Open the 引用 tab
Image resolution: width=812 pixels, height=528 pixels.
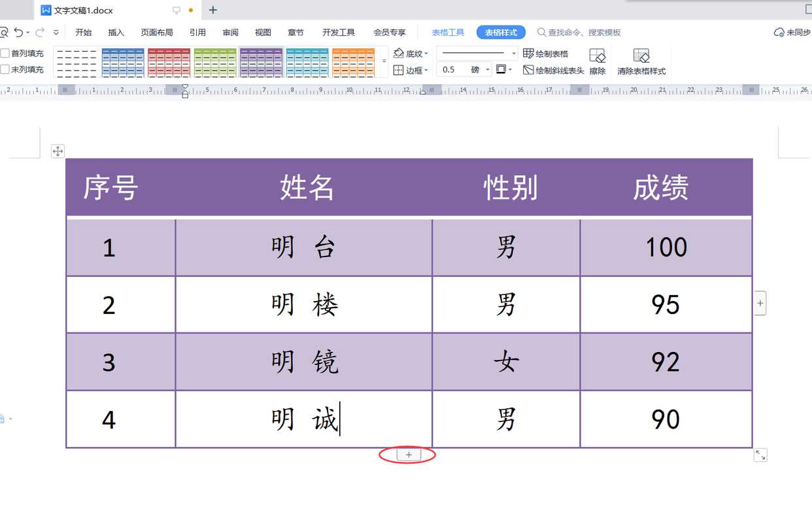(197, 32)
